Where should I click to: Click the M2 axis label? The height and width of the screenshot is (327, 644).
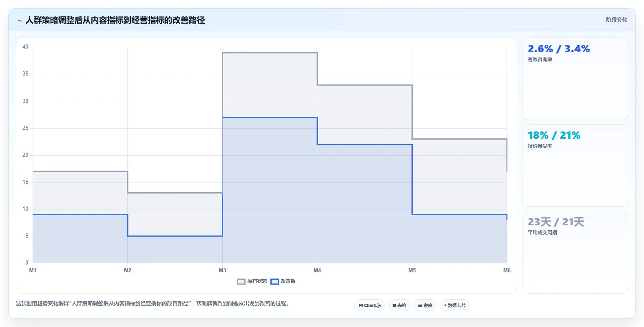(x=128, y=270)
